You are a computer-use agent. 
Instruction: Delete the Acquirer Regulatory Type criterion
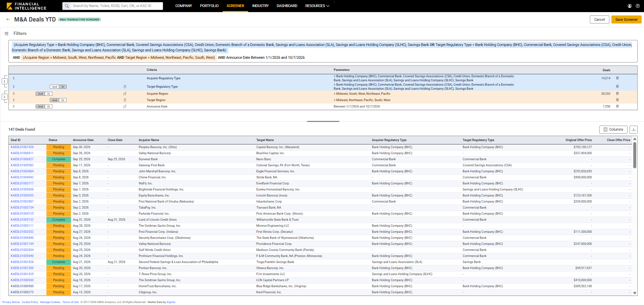(x=617, y=78)
